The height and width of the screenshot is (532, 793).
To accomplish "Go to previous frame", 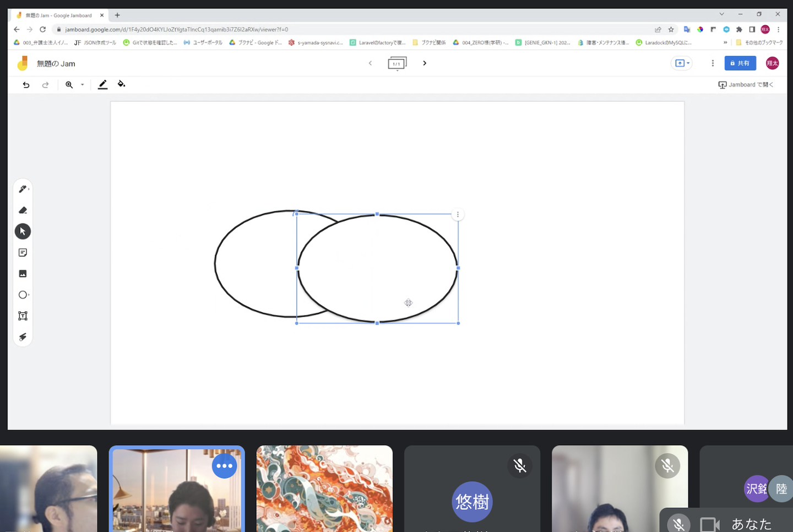I will [370, 63].
